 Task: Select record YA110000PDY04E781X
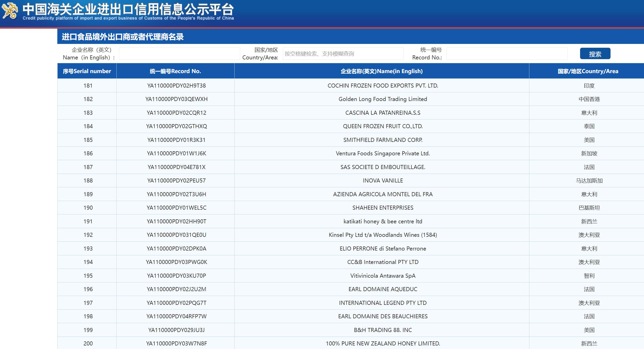177,167
